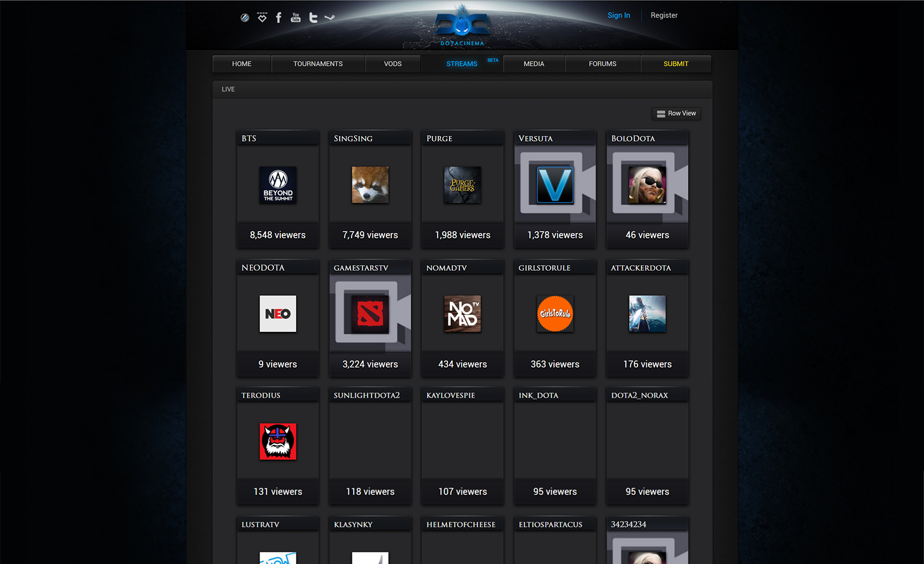Click the BoloDota stream title
Viewport: 924px width, 564px height.
(x=633, y=138)
